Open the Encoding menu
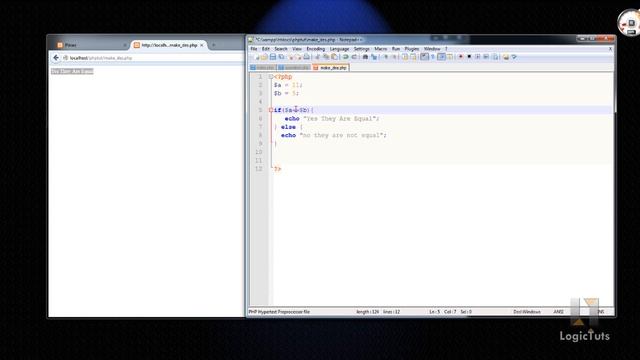640x360 pixels. tap(316, 49)
